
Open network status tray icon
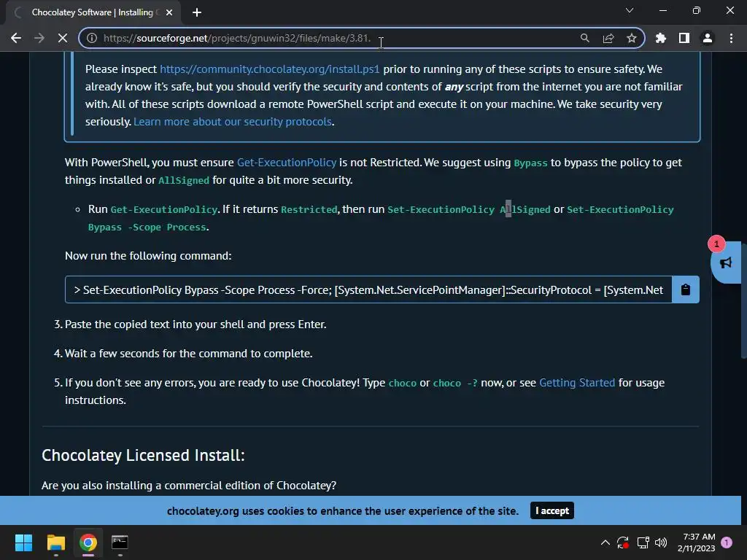point(643,542)
